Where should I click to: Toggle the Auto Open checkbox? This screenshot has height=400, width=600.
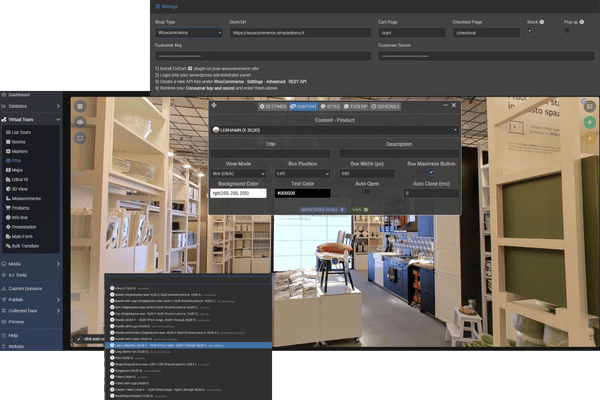pyautogui.click(x=367, y=192)
